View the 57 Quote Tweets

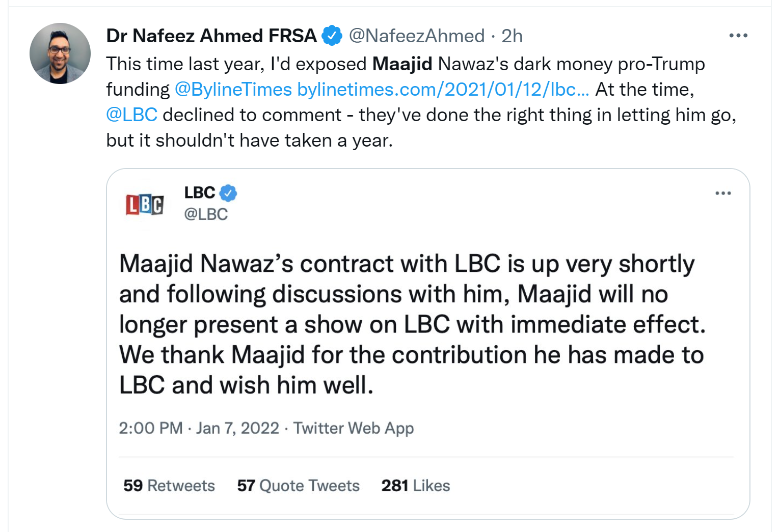[299, 486]
